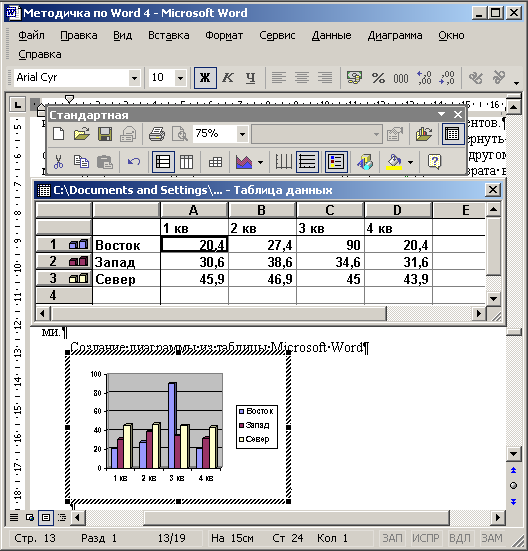Viewport: 528px width, 551px height.
Task: Open the Данные menu
Action: 331,35
